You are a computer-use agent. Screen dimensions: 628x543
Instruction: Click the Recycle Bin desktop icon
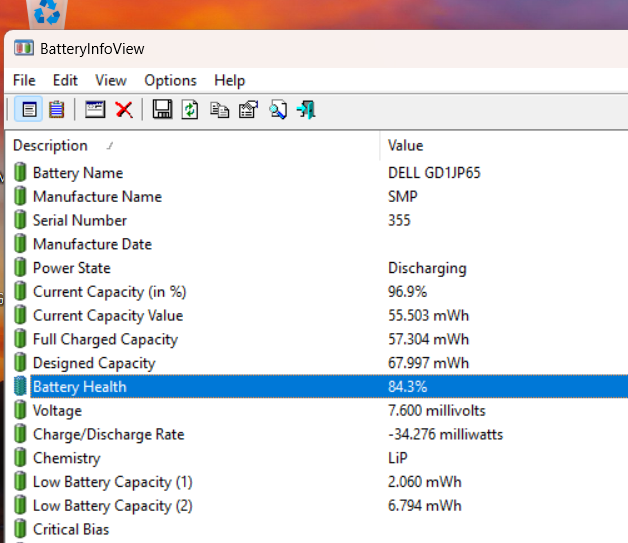[47, 13]
